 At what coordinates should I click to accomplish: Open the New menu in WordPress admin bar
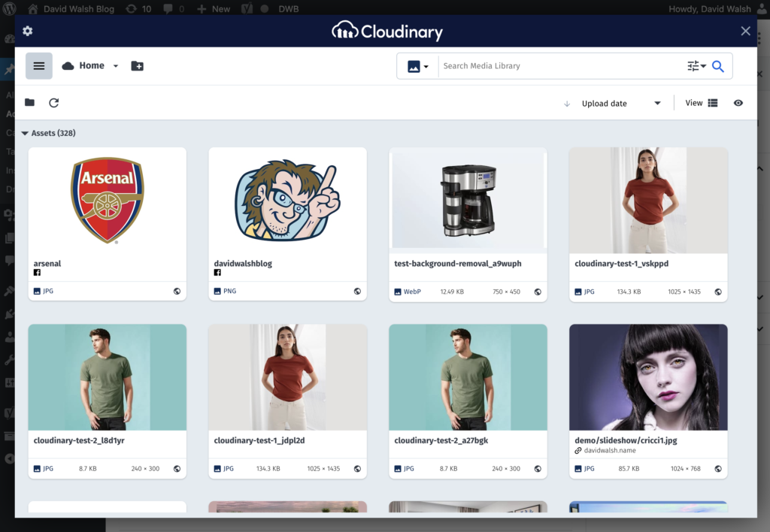coord(214,9)
